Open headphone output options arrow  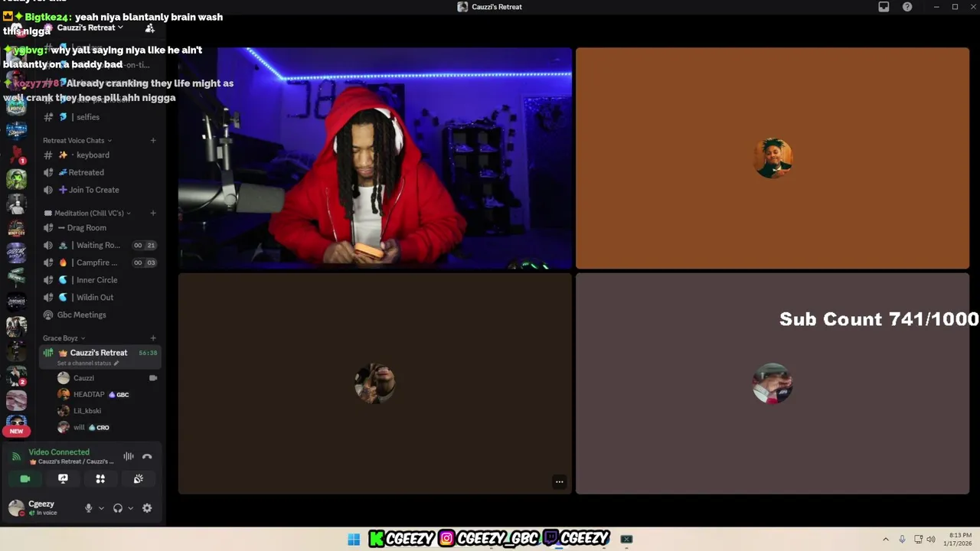(x=130, y=508)
